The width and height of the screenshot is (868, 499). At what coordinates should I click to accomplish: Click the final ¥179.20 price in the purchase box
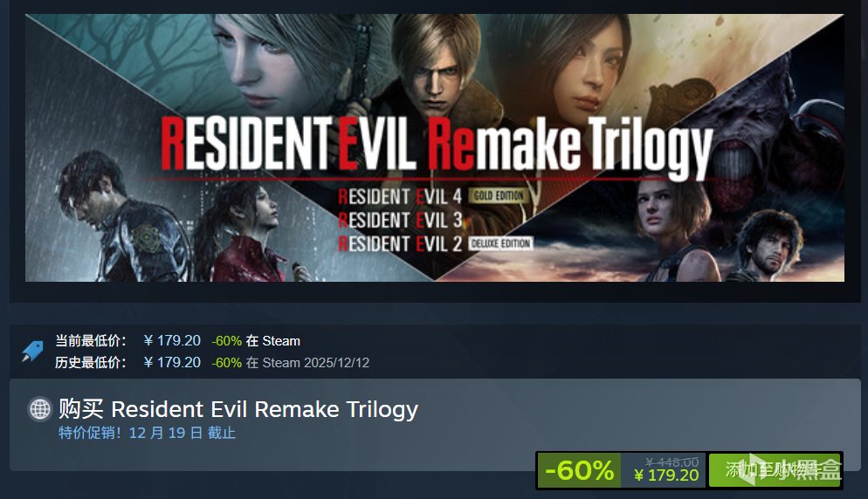click(x=666, y=475)
